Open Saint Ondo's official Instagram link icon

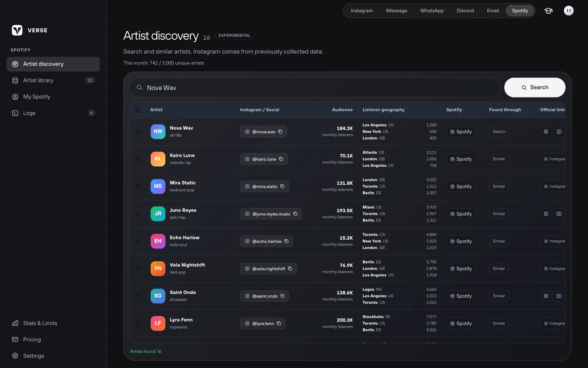point(546,296)
